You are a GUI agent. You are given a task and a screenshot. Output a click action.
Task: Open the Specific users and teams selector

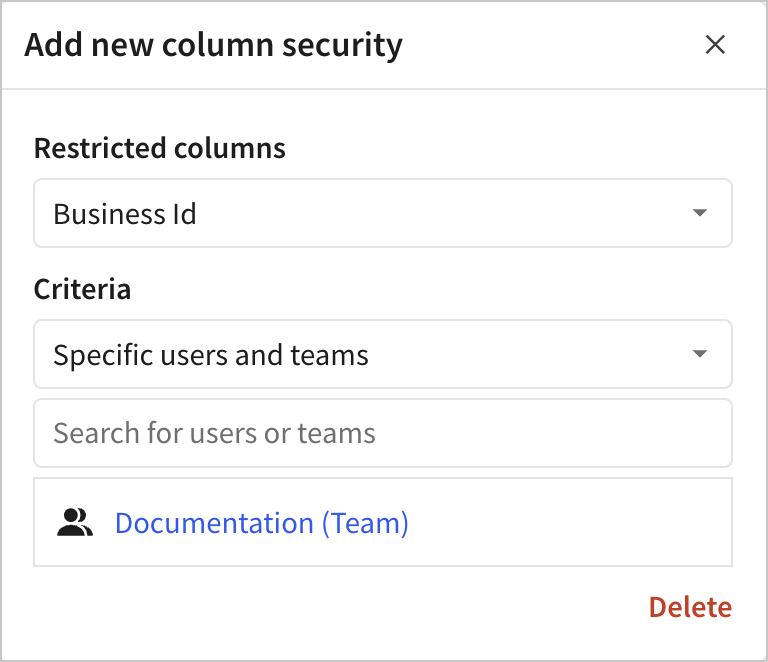pyautogui.click(x=382, y=354)
